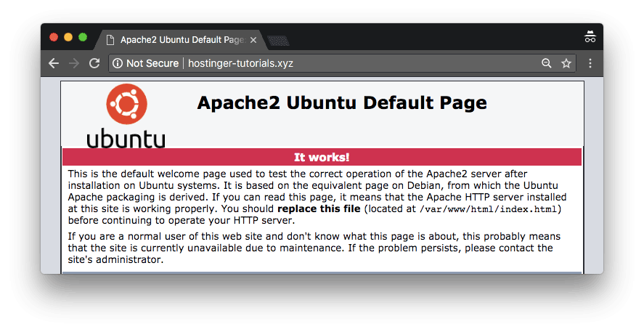Open a new tab beside the current tab
Viewport: 644px width, 332px height.
pos(278,41)
